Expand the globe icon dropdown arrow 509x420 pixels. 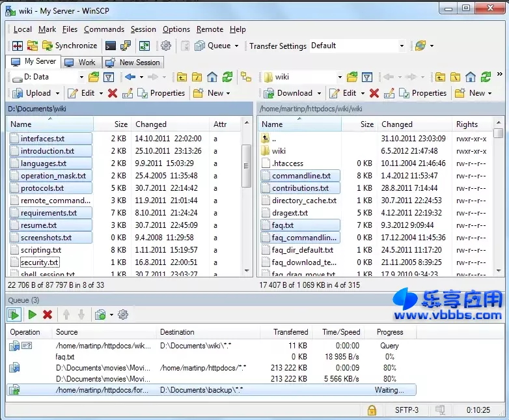coord(432,46)
